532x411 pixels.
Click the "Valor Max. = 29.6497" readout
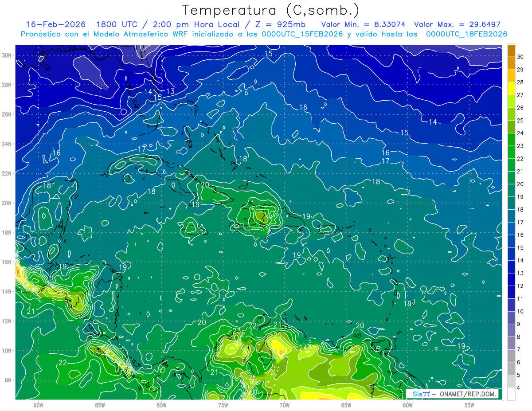[x=457, y=24]
